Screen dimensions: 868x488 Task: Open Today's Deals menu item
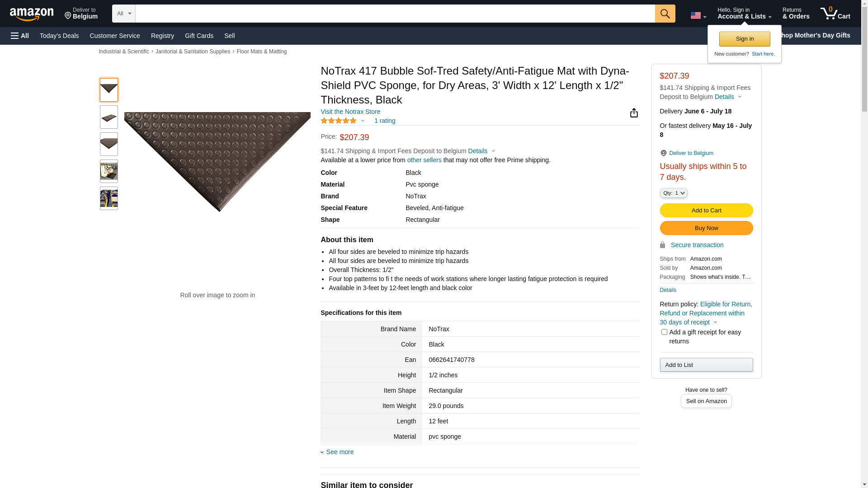pos(59,36)
